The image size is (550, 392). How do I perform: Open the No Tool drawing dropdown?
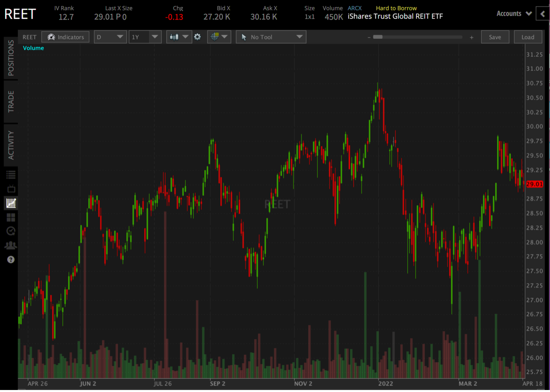point(271,36)
